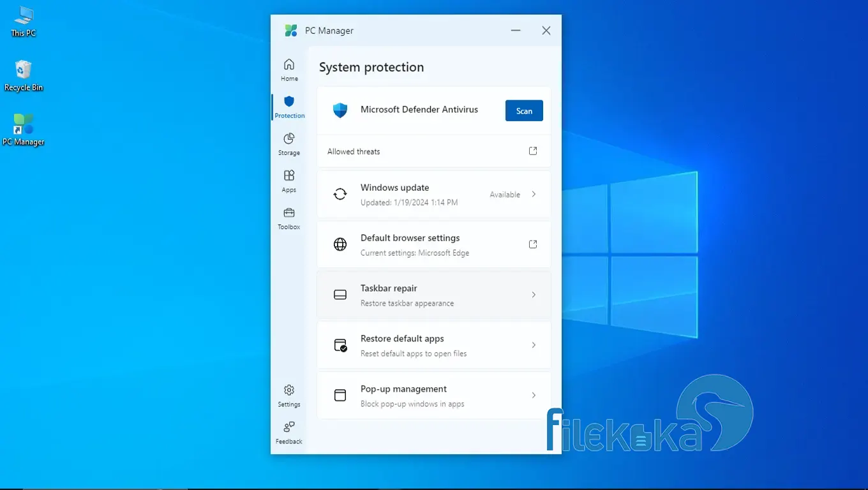This screenshot has width=868, height=490.
Task: Expand Pop-up management chevron arrow
Action: (534, 396)
